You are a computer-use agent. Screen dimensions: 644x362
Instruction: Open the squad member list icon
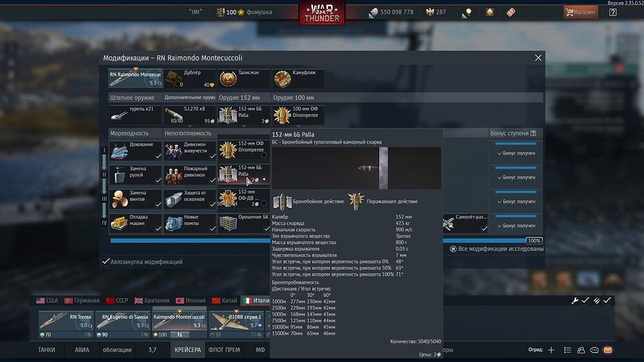click(567, 350)
